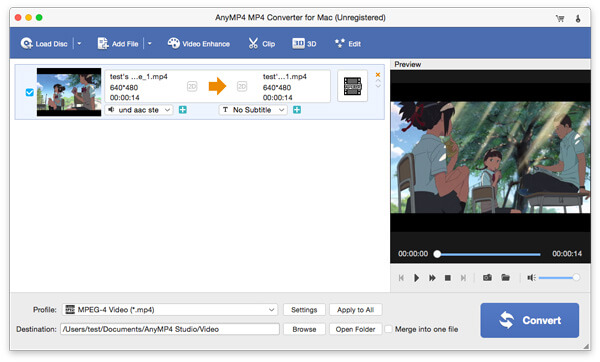The image size is (600, 362).
Task: Click the preview video image
Action: (x=490, y=157)
